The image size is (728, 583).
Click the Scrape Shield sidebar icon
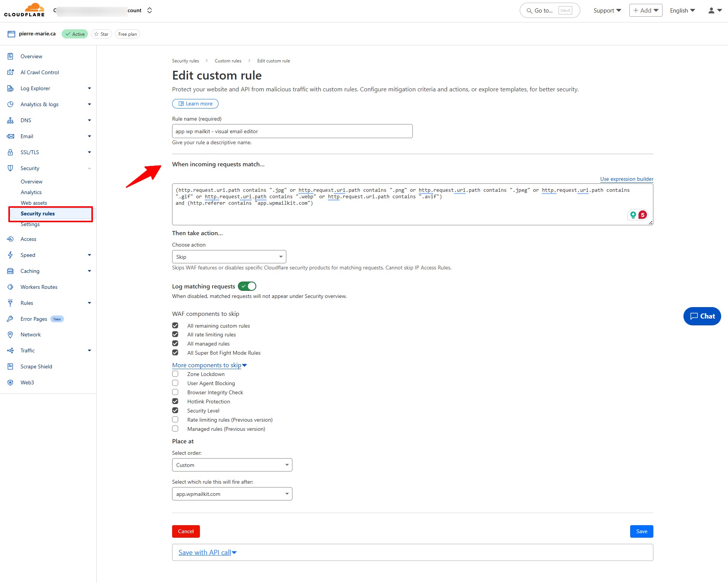(x=11, y=366)
